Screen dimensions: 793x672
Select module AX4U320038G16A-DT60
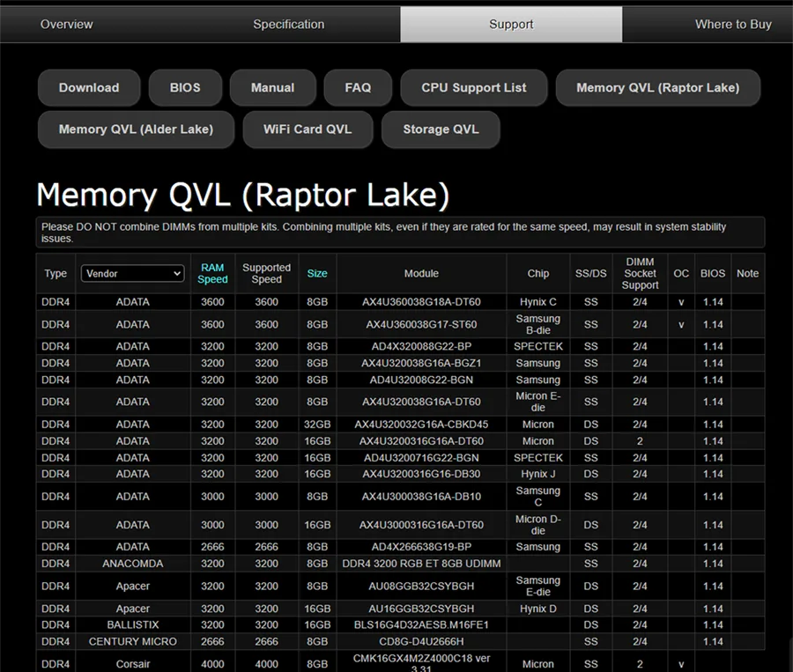[x=421, y=402]
